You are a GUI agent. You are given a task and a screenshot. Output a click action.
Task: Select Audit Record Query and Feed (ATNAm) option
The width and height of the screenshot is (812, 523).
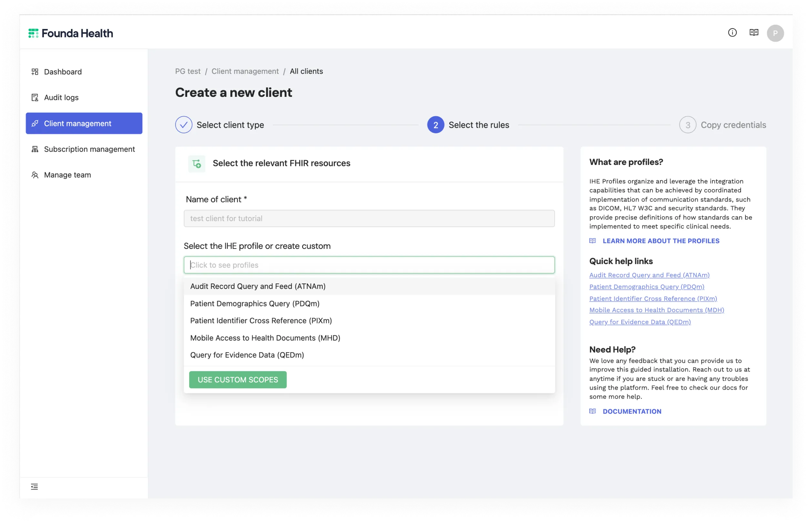(369, 286)
